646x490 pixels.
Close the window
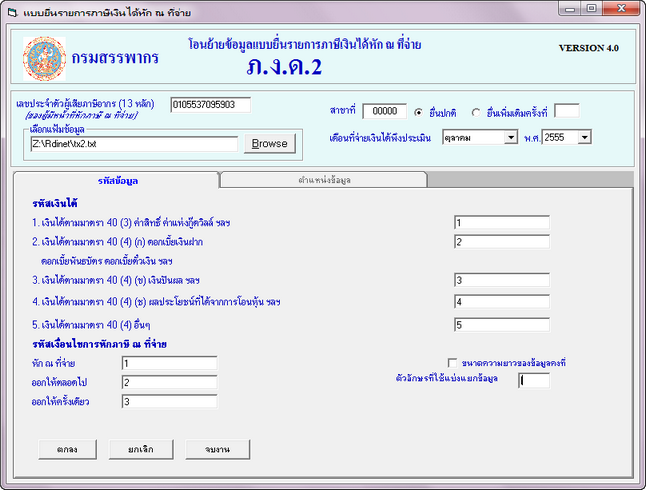click(622, 9)
